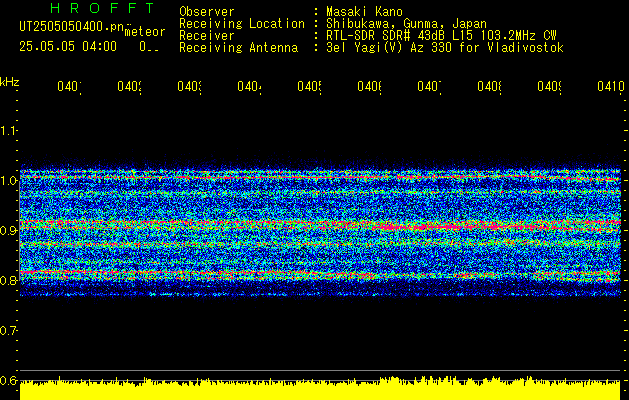Viewport: 629px width, 400px height.
Task: Click the 'Observer' field label
Action: (207, 12)
